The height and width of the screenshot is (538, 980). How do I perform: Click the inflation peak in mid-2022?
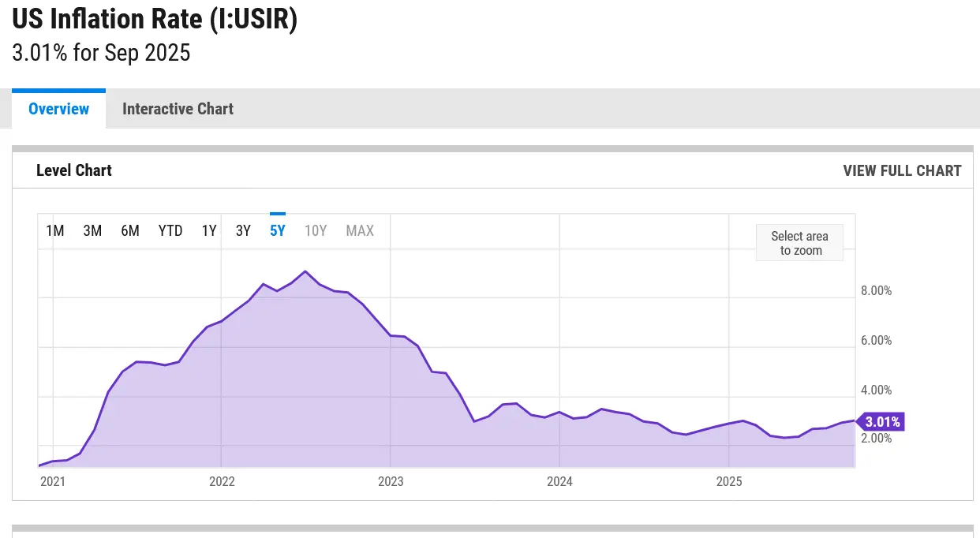pyautogui.click(x=305, y=271)
